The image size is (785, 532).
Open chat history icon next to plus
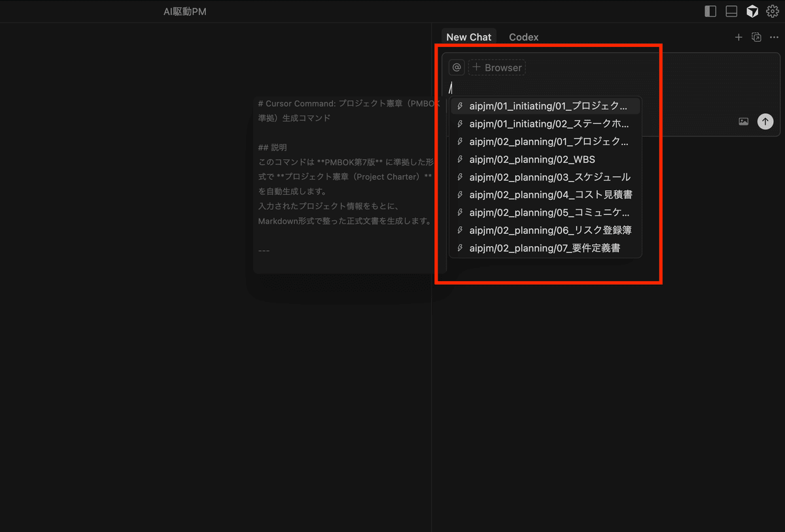(756, 37)
